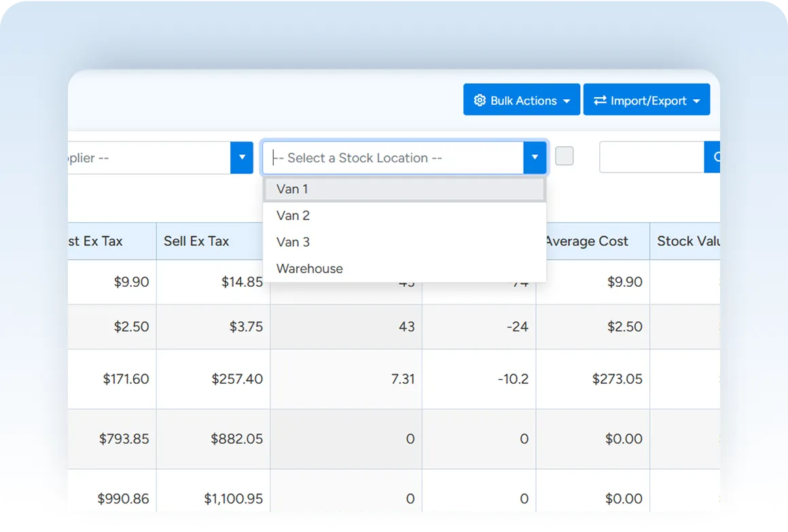Image resolution: width=788 pixels, height=532 pixels.
Task: Choose Van 2 from the list
Action: tap(404, 215)
